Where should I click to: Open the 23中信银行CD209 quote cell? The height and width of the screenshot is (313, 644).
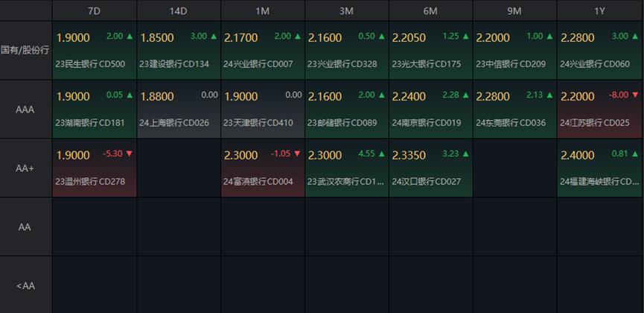coord(514,51)
